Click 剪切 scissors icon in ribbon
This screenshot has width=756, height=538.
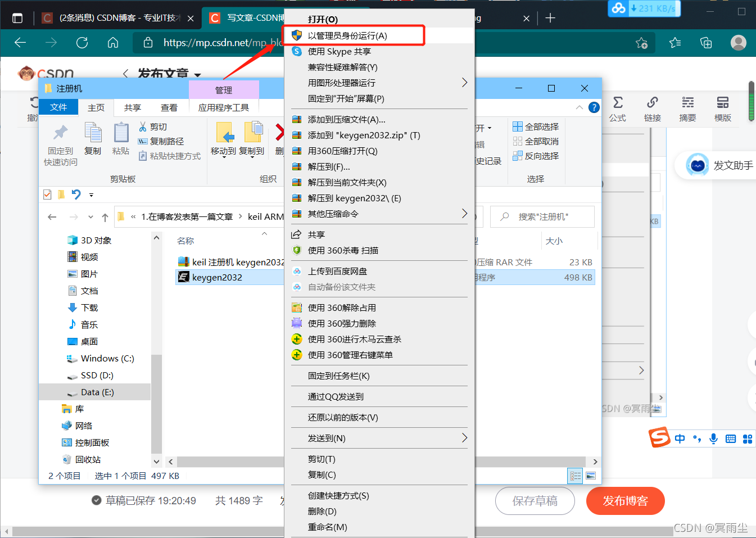point(143,126)
